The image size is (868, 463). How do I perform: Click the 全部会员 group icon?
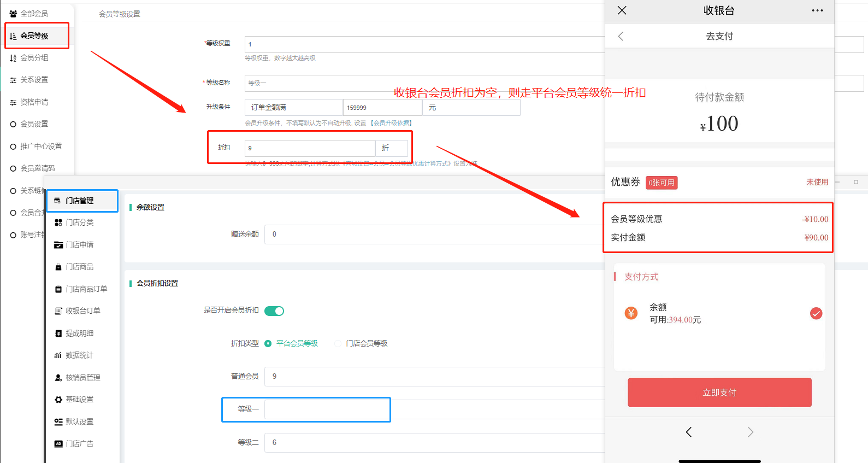pos(13,14)
